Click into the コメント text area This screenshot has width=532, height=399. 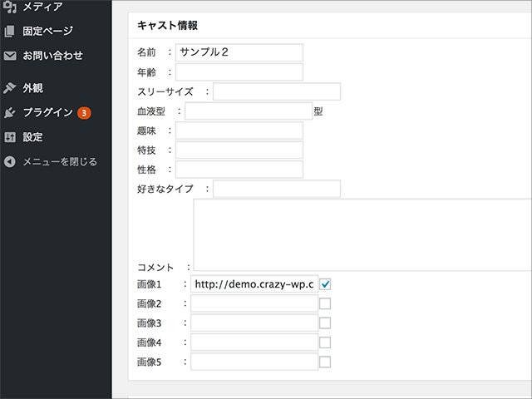362,234
